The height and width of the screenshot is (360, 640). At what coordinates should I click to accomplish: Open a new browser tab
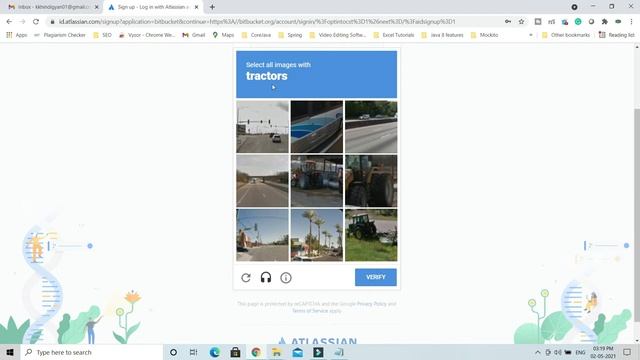212,7
